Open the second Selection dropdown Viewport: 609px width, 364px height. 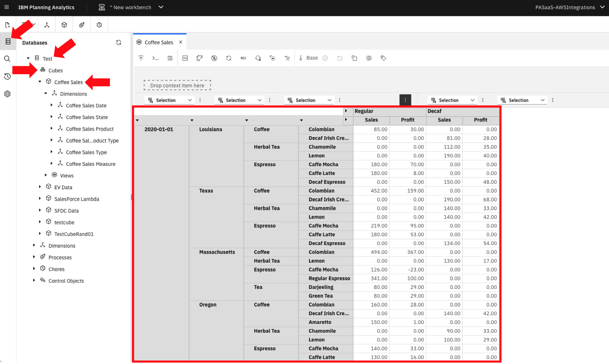[x=240, y=100]
